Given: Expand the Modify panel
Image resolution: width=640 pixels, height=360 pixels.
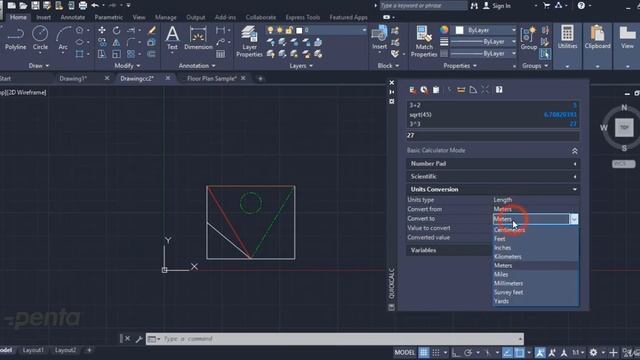Looking at the screenshot, I should [x=127, y=66].
